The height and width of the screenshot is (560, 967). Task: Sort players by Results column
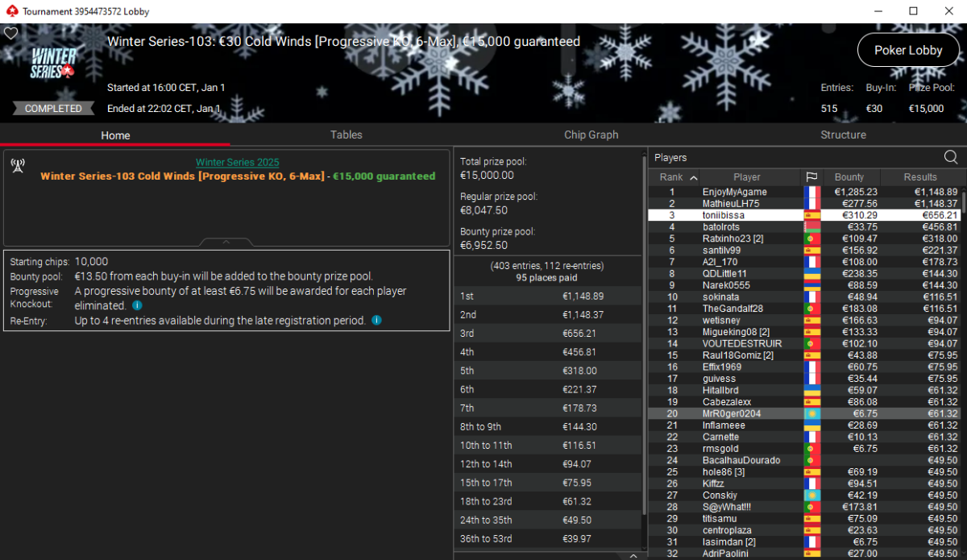(x=919, y=177)
